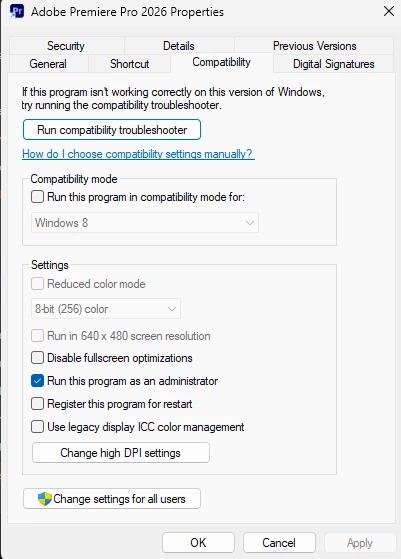Image resolution: width=401 pixels, height=559 pixels.
Task: Click Run compatibility troubleshooter button
Action: pos(112,130)
